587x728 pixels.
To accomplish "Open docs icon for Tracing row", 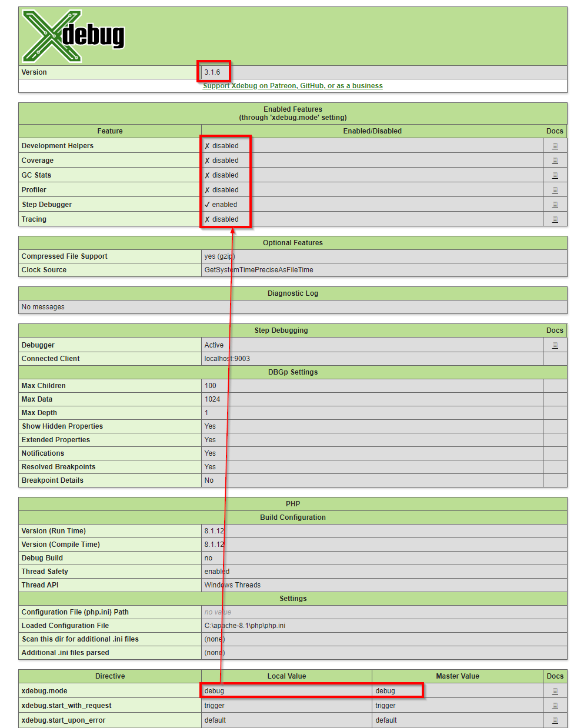I will pyautogui.click(x=555, y=219).
